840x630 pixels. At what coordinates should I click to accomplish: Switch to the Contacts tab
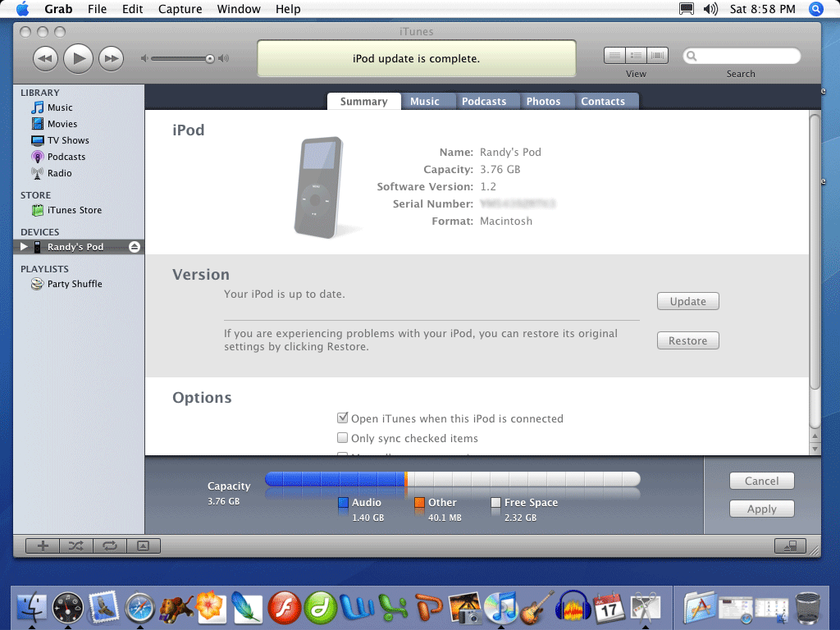(x=603, y=101)
